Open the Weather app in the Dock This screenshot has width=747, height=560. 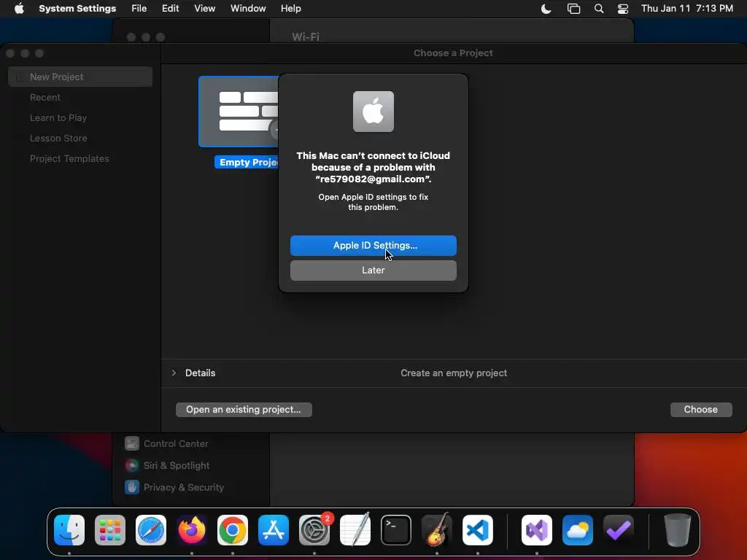point(578,530)
